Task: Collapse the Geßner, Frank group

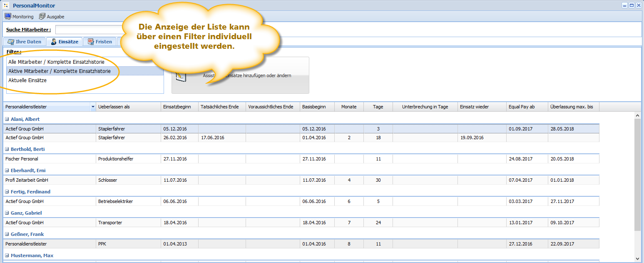Action: point(7,234)
